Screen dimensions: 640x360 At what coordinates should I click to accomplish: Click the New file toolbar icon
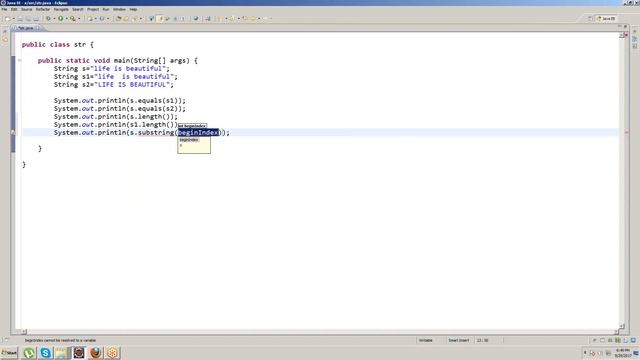tap(7, 18)
